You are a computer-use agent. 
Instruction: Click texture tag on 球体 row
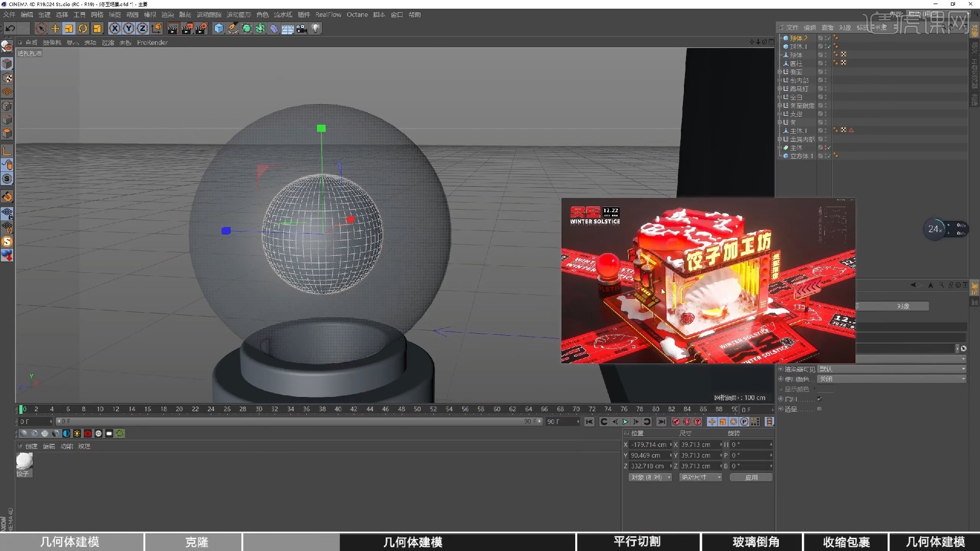point(844,55)
